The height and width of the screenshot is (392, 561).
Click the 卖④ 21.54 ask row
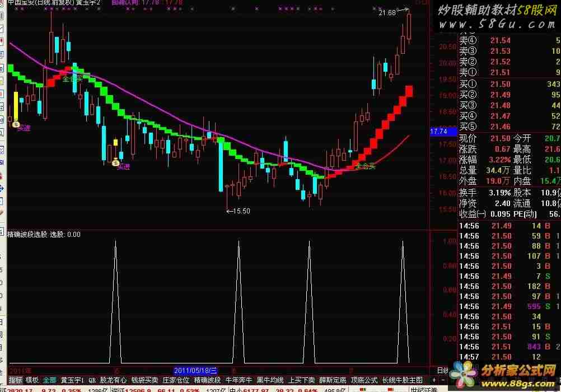(x=510, y=40)
